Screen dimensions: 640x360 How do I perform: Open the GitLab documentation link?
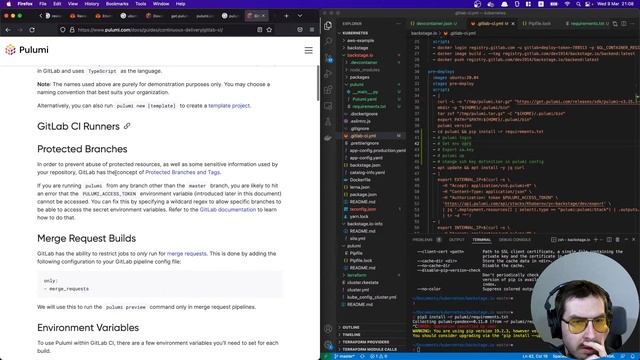[228, 209]
